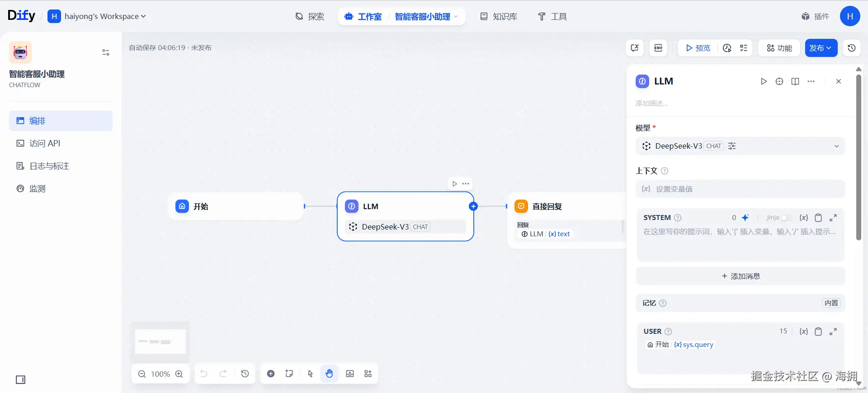Open the run history clock icon
This screenshot has width=868, height=393.
727,48
